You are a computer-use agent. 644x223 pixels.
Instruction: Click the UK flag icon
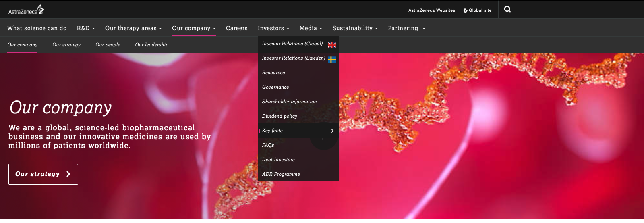coord(332,45)
